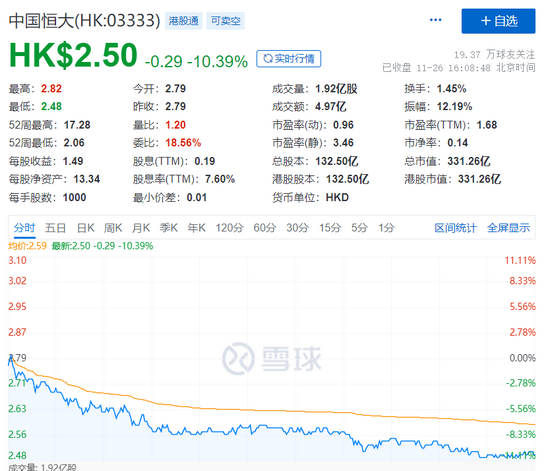Click the 股息率(TTM) value 7.60%
Viewport: 550px width, 471px height.
[220, 179]
